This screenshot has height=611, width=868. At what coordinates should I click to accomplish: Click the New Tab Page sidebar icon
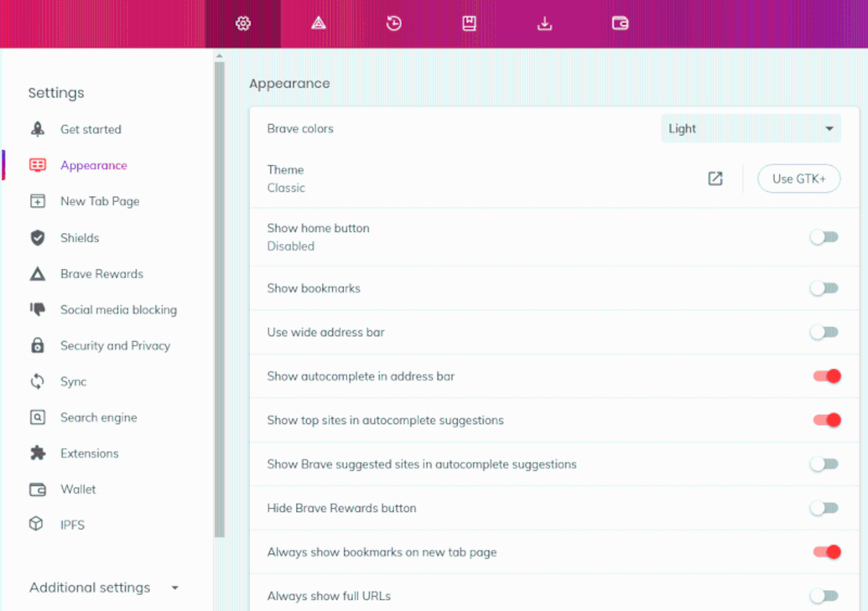[38, 201]
